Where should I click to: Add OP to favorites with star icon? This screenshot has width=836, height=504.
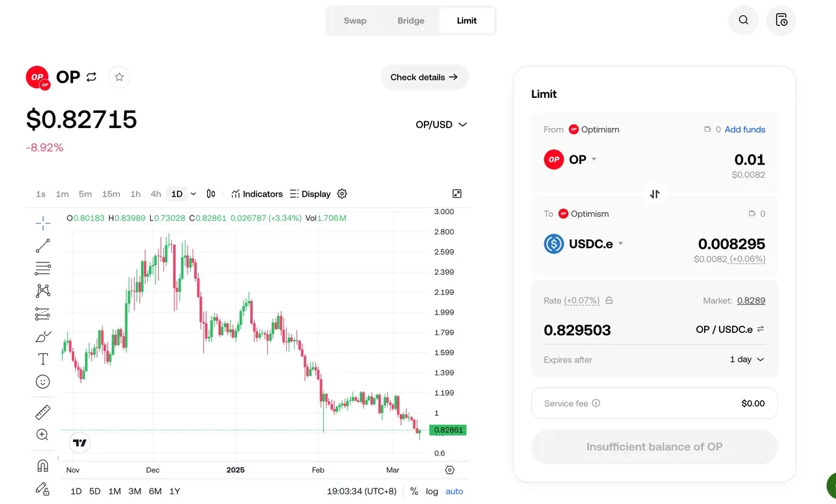pos(120,77)
